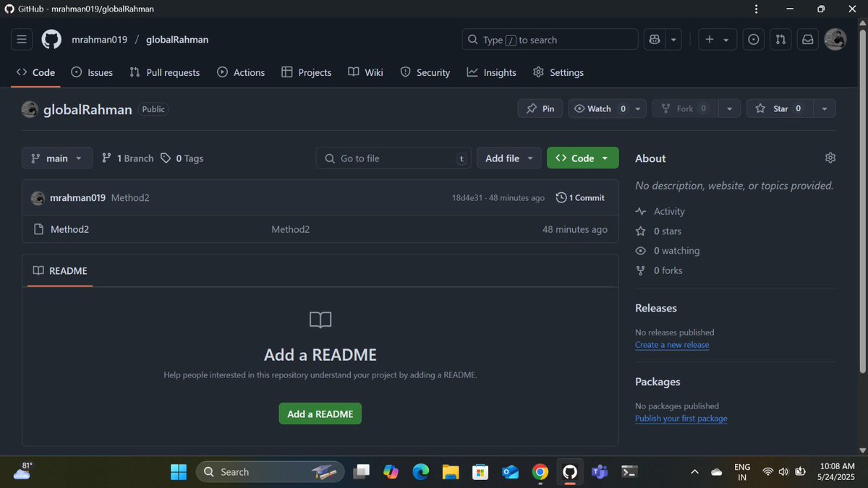Open Outlook from the taskbar

(511, 472)
